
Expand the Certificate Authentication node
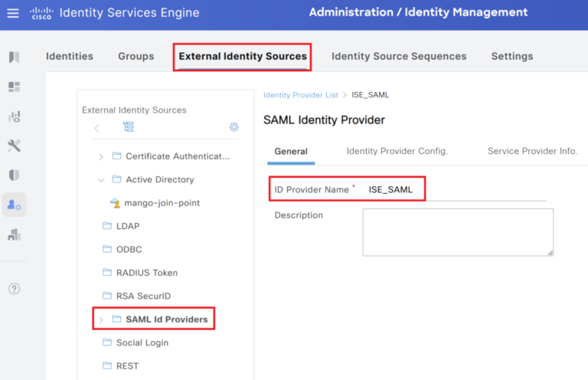[101, 157]
